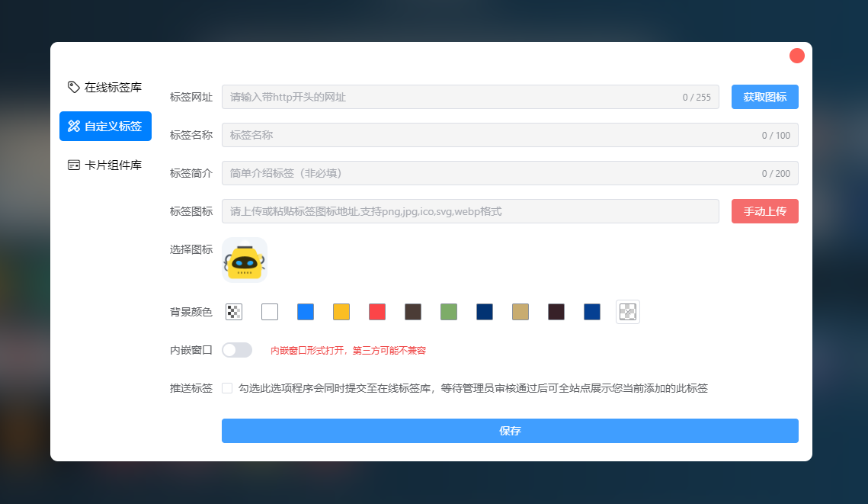Open the custom color picker swatch
The image size is (868, 504).
click(627, 312)
